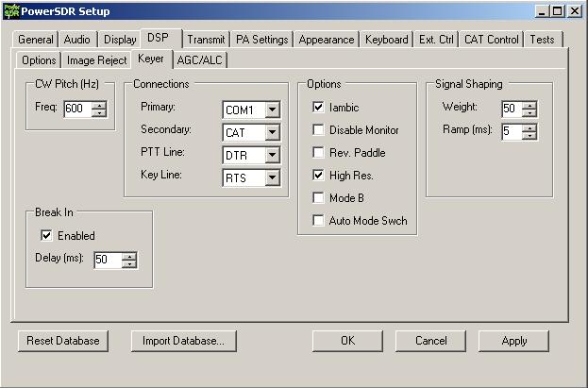Screen dimensions: 588x388
Task: Open the AGC/ALC sub-tab
Action: [x=200, y=60]
